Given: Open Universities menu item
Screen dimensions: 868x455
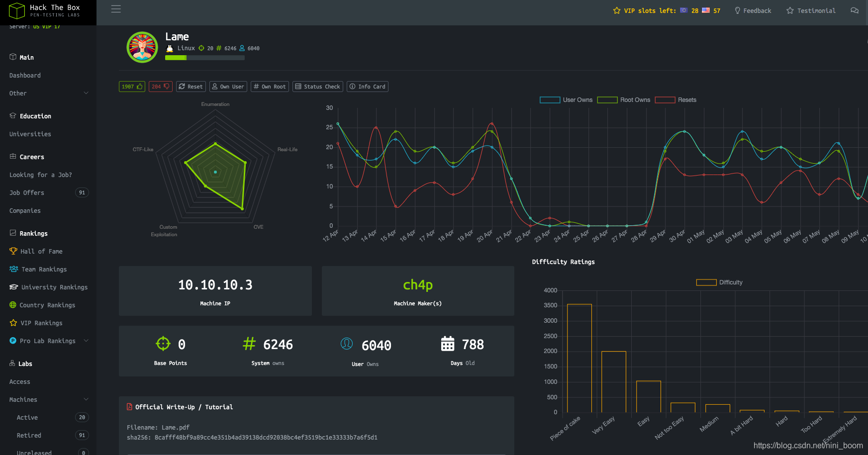Looking at the screenshot, I should [30, 134].
